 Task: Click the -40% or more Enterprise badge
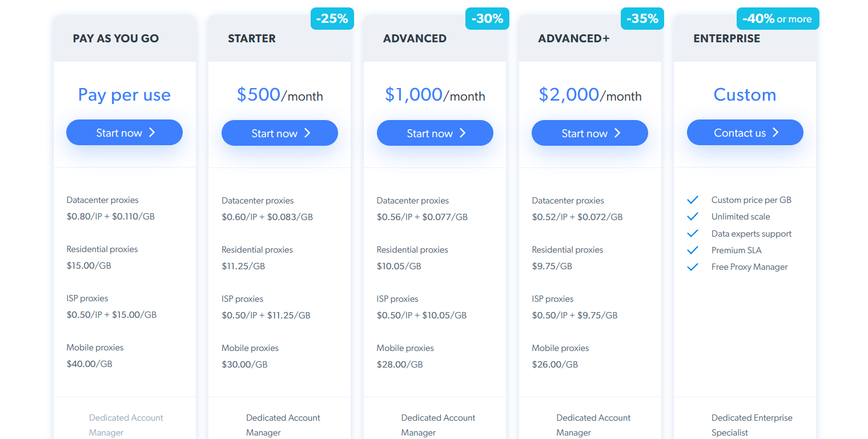pyautogui.click(x=778, y=19)
